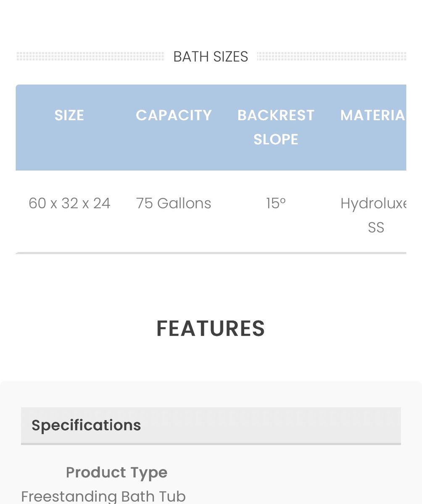Click the SS text under Hydroluxe
422x504 pixels.
pyautogui.click(x=376, y=227)
